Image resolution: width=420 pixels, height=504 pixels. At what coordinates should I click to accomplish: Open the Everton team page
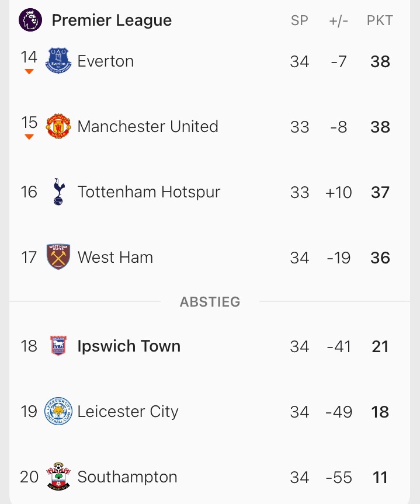pyautogui.click(x=106, y=61)
